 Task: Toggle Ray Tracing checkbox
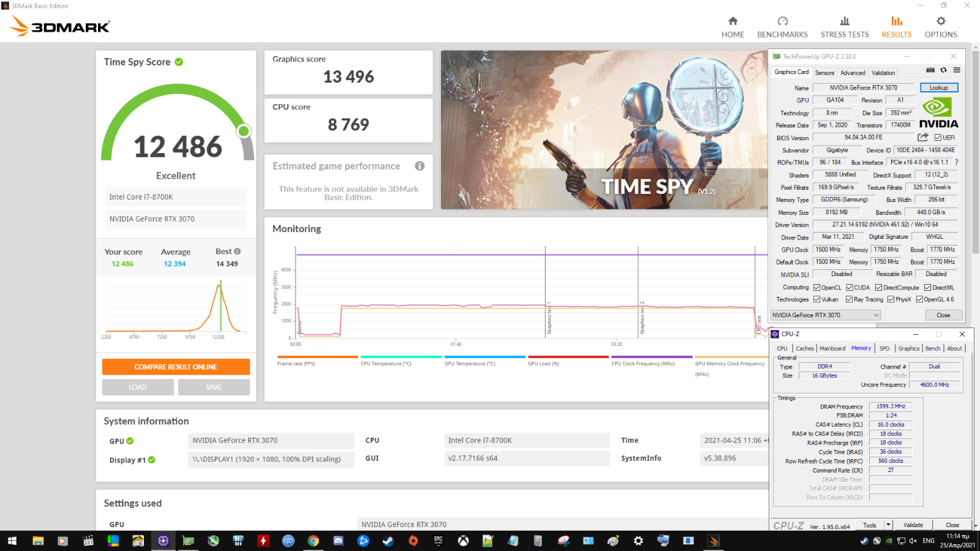849,299
